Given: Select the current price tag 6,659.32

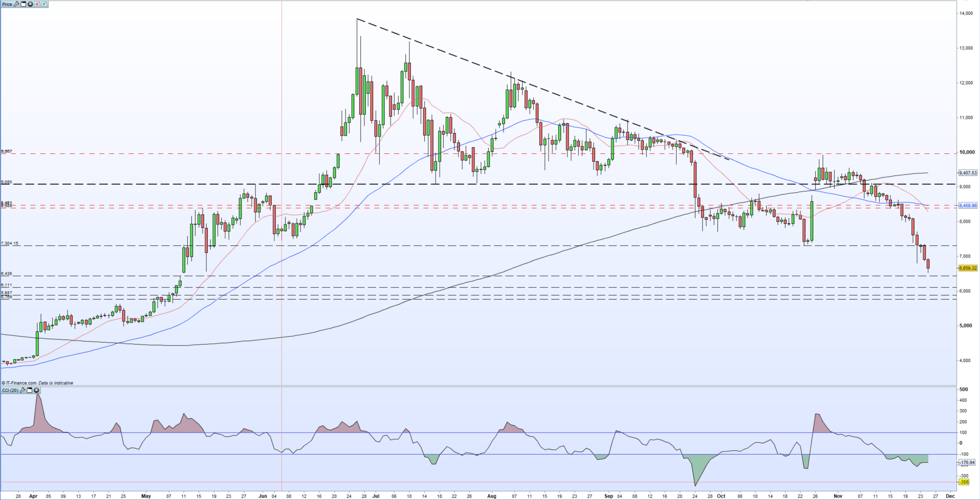Looking at the screenshot, I should pyautogui.click(x=967, y=268).
